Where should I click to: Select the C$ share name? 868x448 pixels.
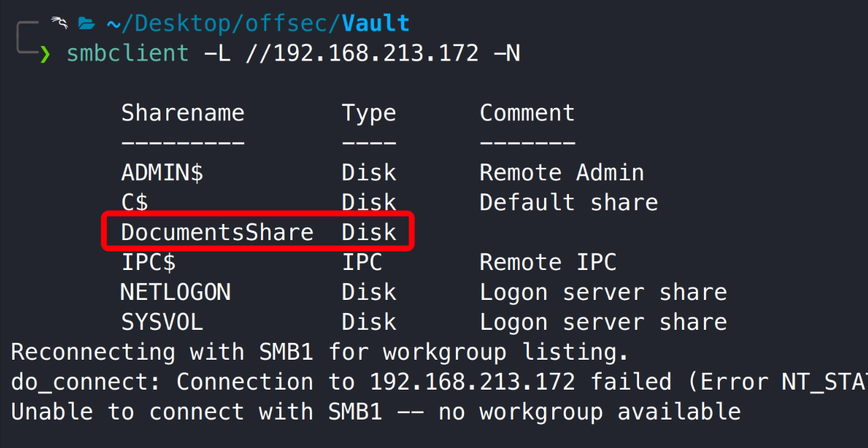pyautogui.click(x=135, y=202)
